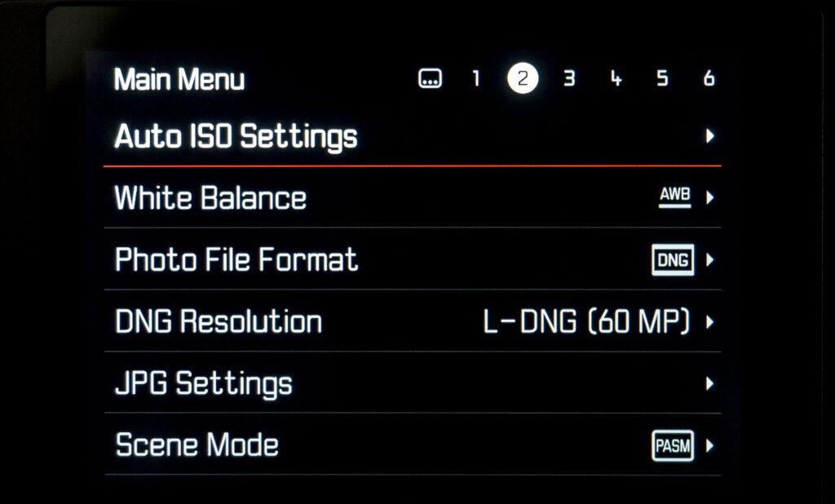The width and height of the screenshot is (835, 504).
Task: Open the Auto ISO Settings entry
Action: (413, 136)
